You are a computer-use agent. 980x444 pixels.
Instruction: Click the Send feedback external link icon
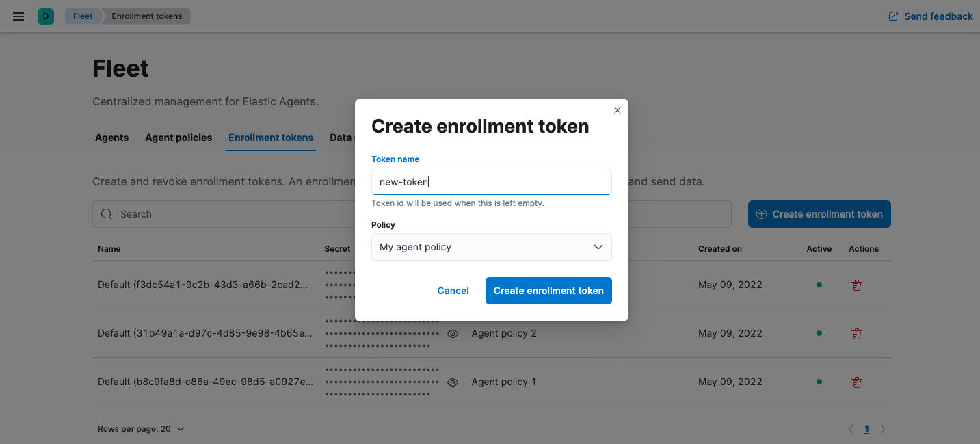click(892, 15)
